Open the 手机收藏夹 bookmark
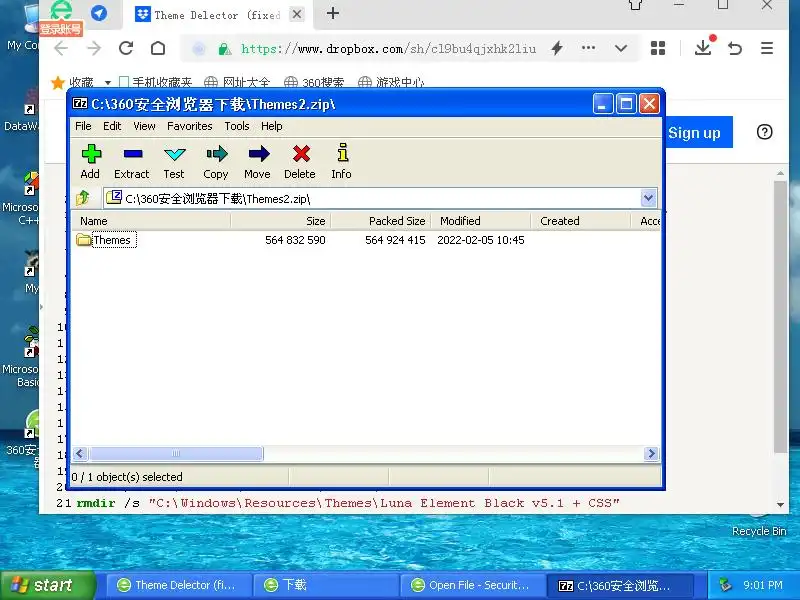Screen dimensions: 800x600 point(156,82)
